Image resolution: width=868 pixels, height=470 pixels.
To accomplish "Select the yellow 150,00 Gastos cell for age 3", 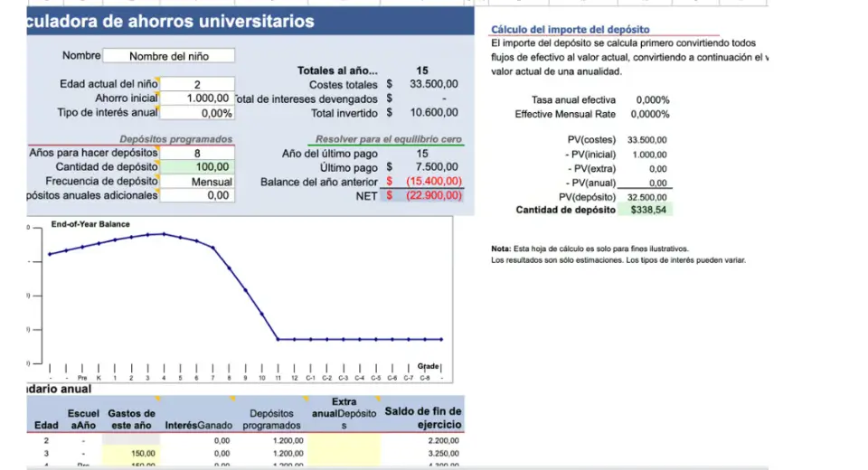I will click(131, 454).
